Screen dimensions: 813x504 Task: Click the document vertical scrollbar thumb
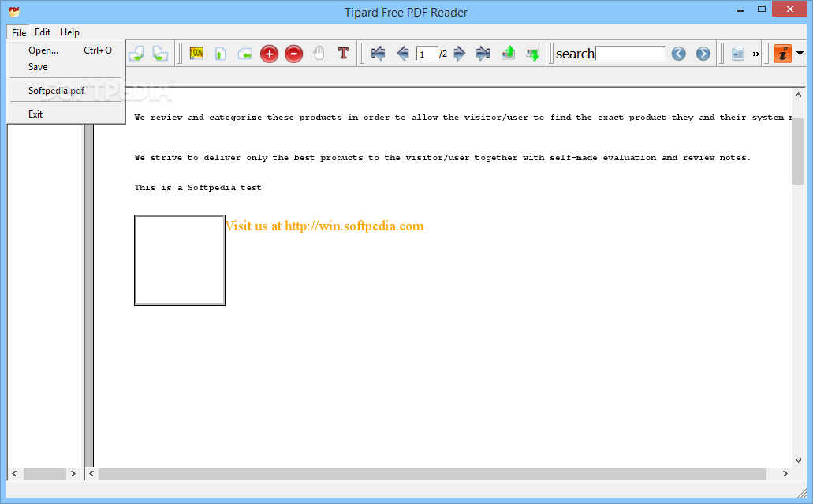point(798,151)
